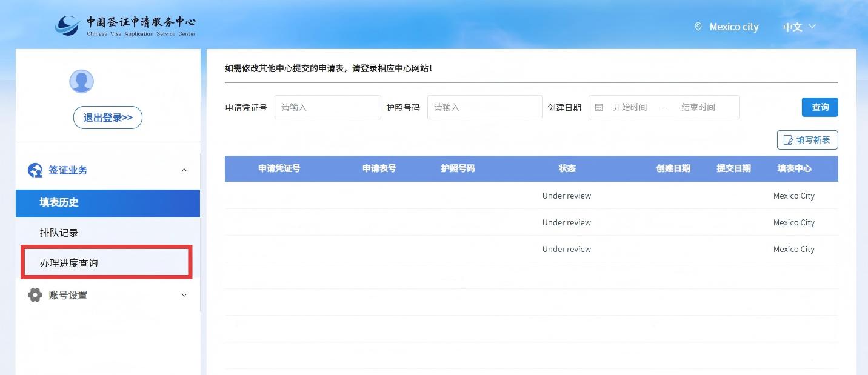868x375 pixels.
Task: Click the user avatar icon
Action: [81, 81]
